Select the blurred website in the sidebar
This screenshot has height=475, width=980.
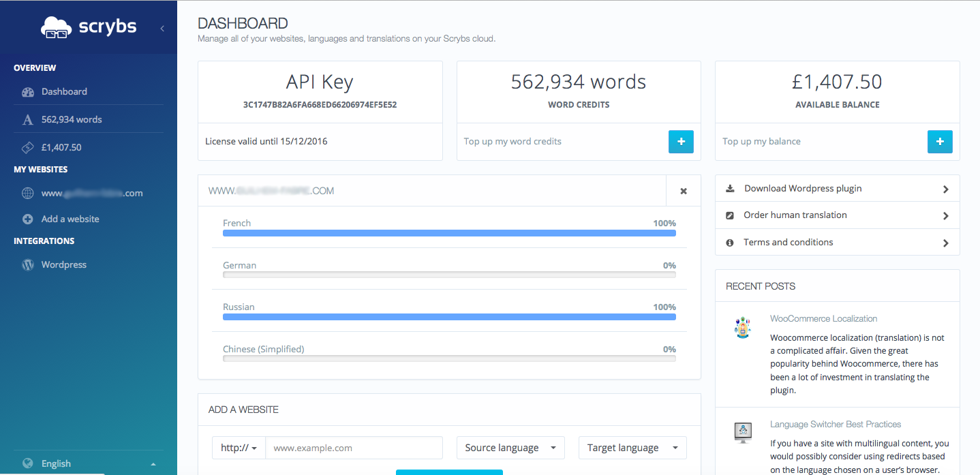coord(92,193)
